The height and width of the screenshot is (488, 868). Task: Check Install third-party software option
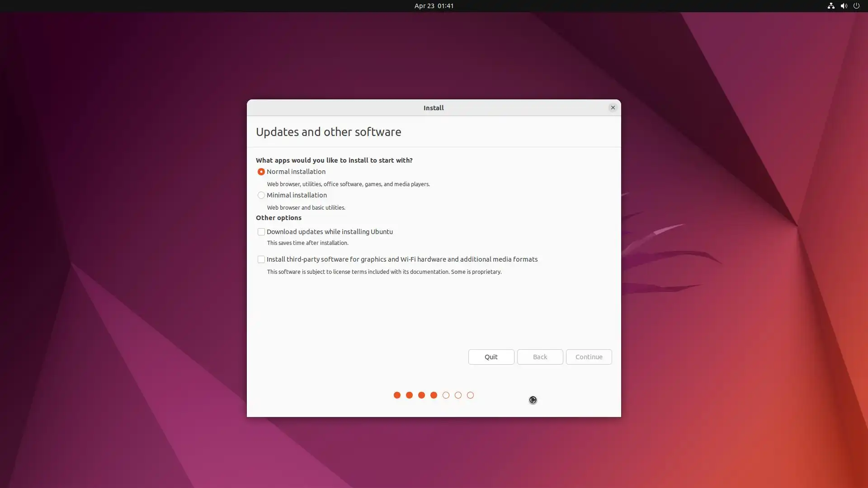[x=261, y=259]
